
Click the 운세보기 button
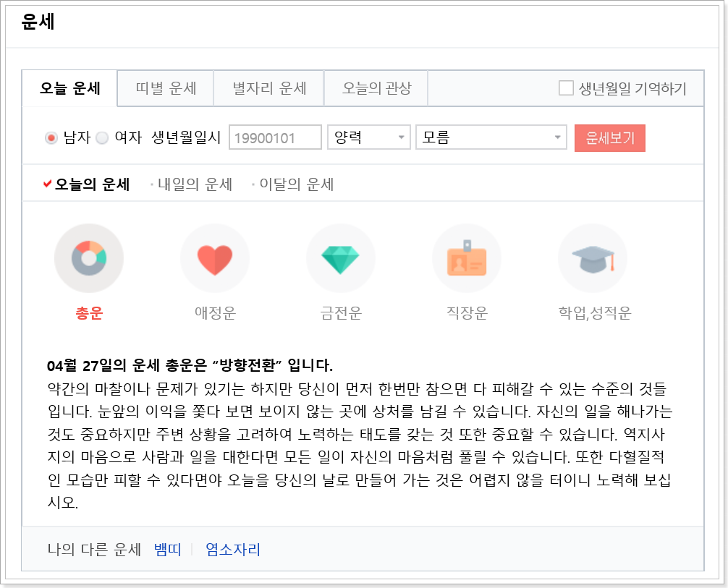coord(609,138)
